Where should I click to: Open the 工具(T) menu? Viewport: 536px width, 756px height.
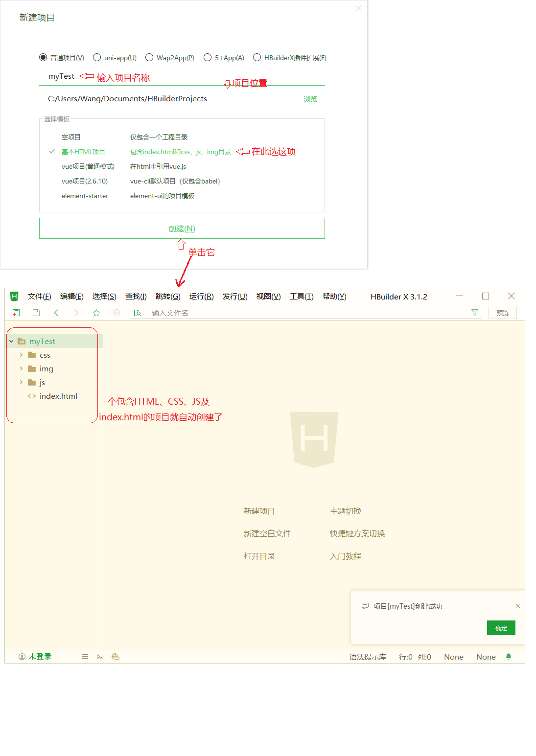click(302, 297)
